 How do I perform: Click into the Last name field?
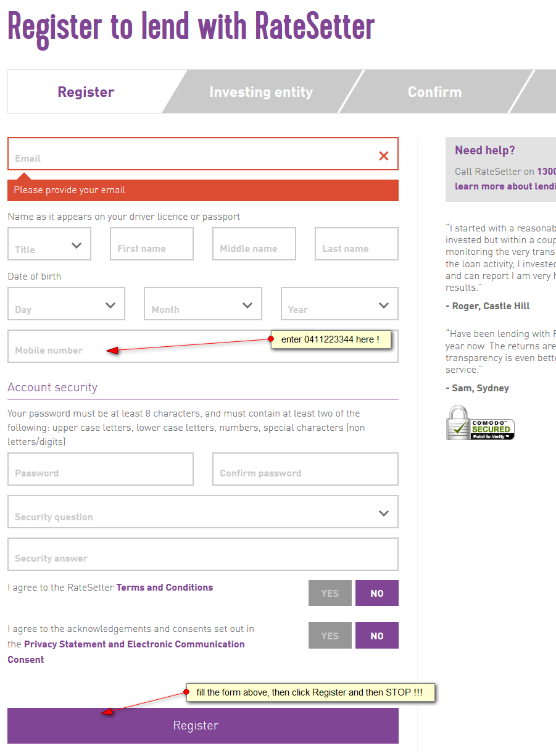(357, 244)
